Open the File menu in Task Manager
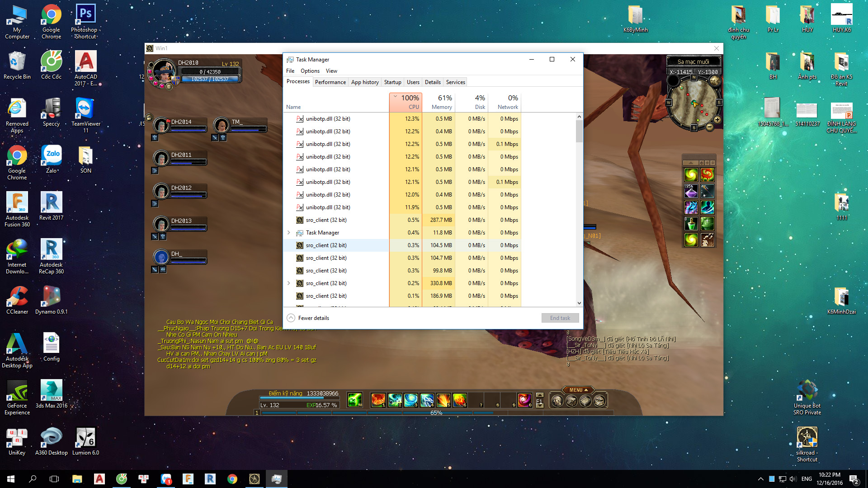 pos(290,71)
